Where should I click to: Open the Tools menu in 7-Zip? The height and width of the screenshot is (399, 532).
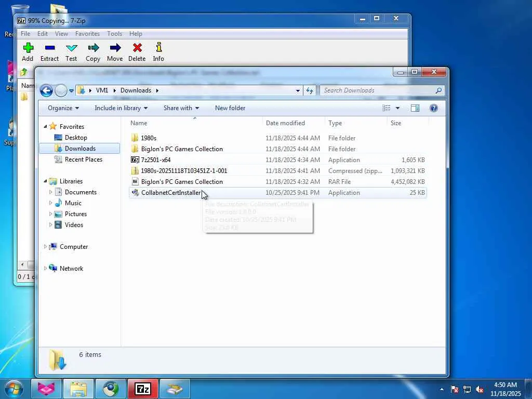pos(114,34)
